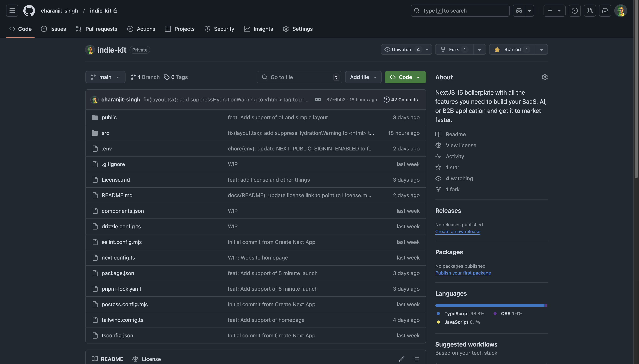639x364 pixels.
Task: Click the GitHub logo home icon
Action: [29, 10]
